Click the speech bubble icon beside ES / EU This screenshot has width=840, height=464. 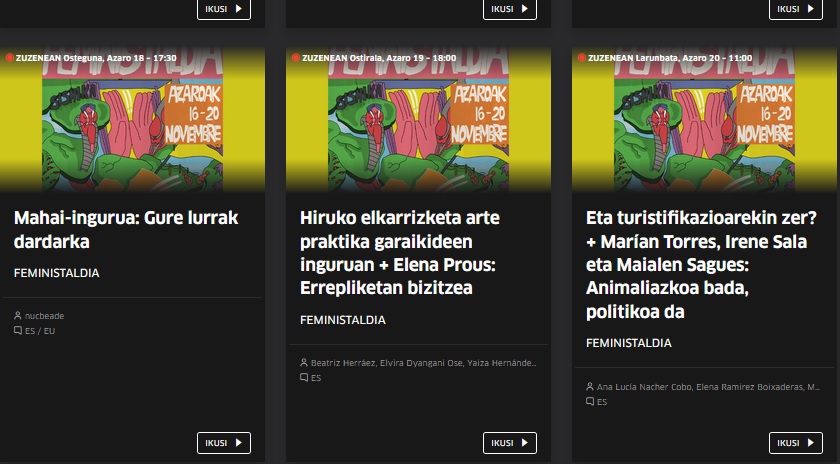18,331
